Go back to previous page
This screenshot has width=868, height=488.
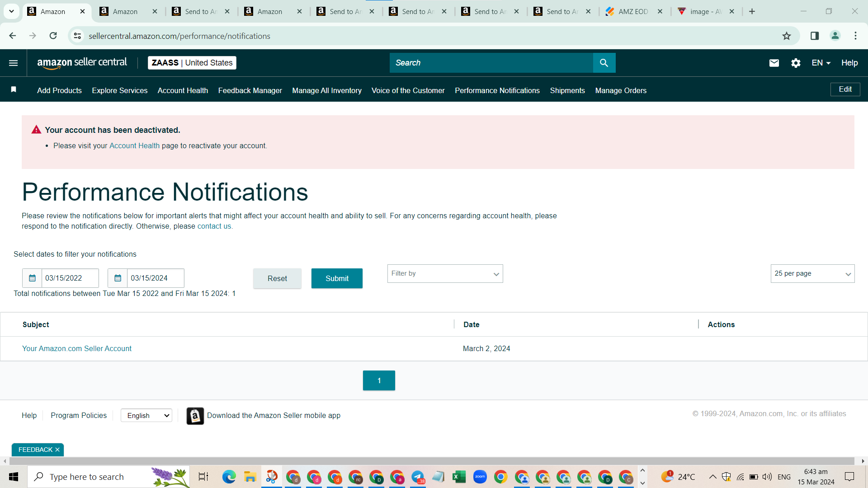(x=13, y=36)
